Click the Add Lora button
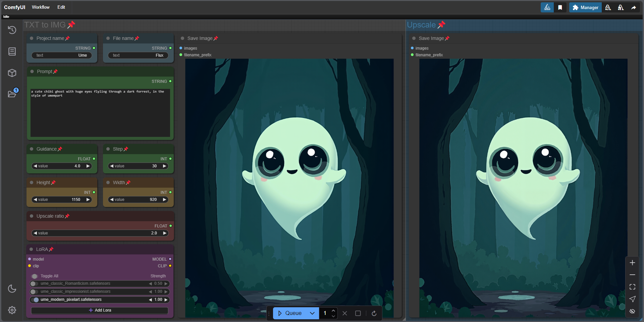The height and width of the screenshot is (322, 644). (x=100, y=310)
